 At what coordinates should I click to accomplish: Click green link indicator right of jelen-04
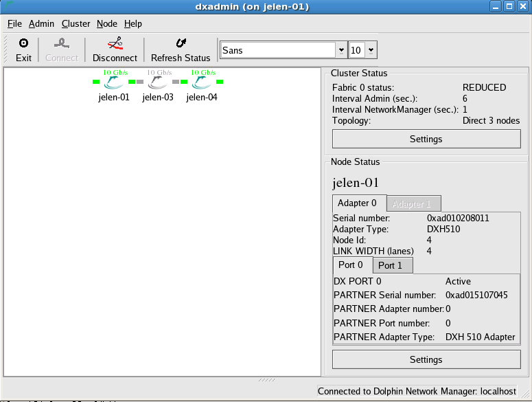pos(220,82)
